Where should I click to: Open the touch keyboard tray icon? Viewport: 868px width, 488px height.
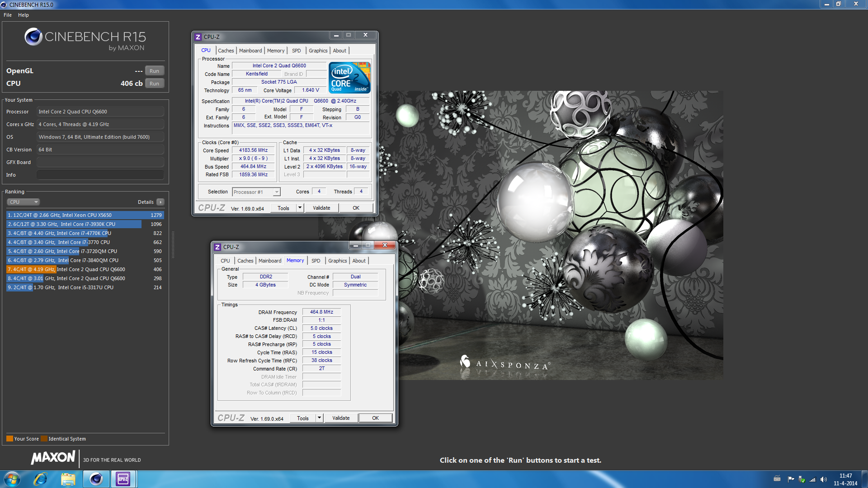(x=777, y=479)
